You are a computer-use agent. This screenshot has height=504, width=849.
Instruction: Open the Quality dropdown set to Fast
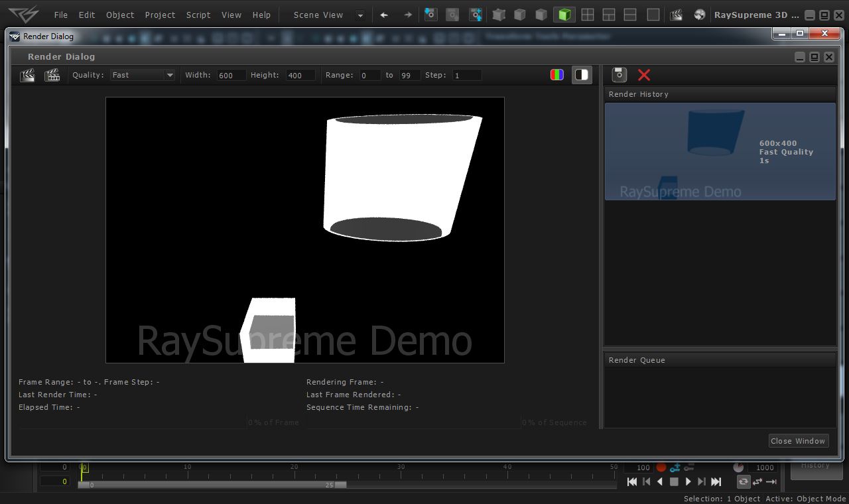point(143,75)
